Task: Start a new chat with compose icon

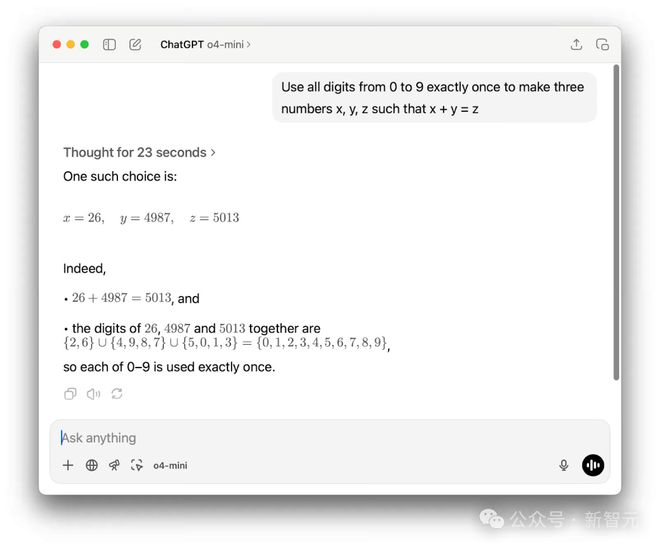Action: pos(135,45)
